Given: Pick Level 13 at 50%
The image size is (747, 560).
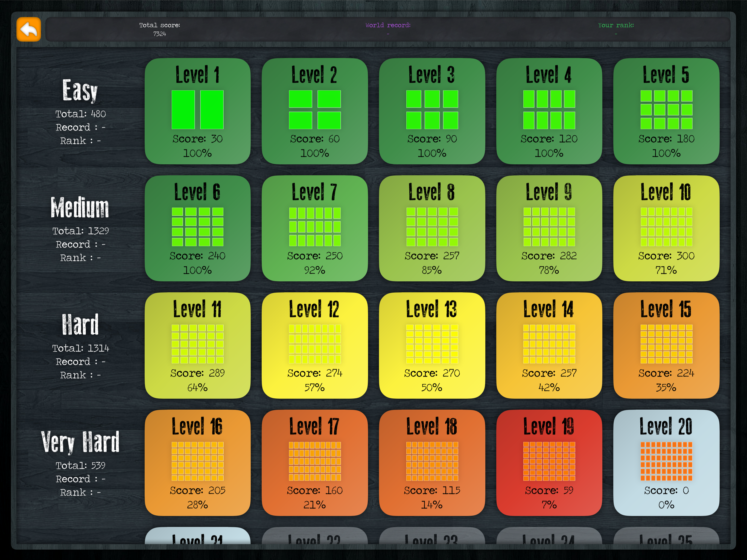Looking at the screenshot, I should (431, 346).
